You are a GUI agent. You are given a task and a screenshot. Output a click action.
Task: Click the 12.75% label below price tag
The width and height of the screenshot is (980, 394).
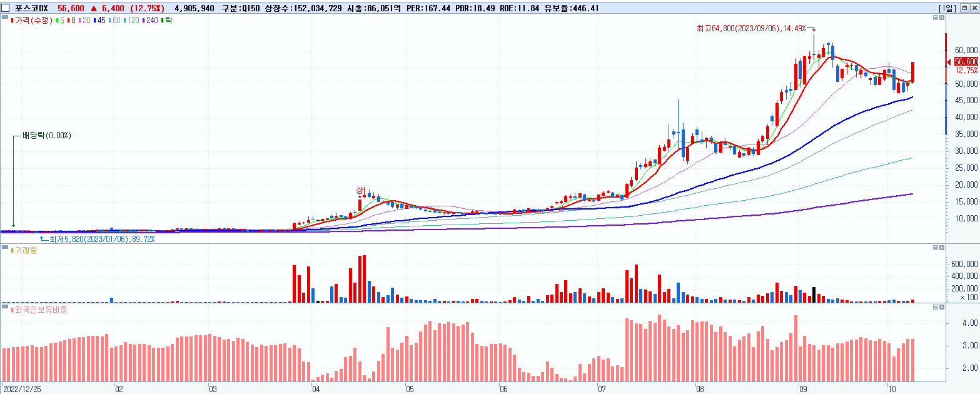[966, 71]
